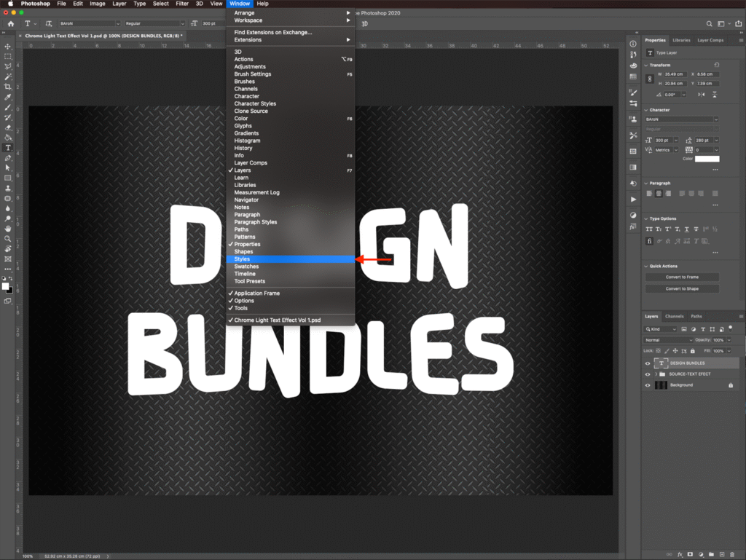Click the Convert to Frame button

[x=682, y=277]
